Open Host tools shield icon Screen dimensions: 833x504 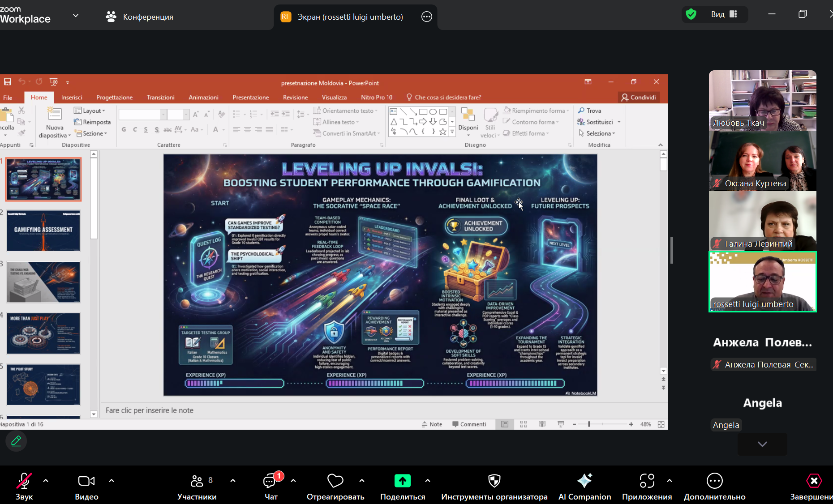[x=494, y=481]
